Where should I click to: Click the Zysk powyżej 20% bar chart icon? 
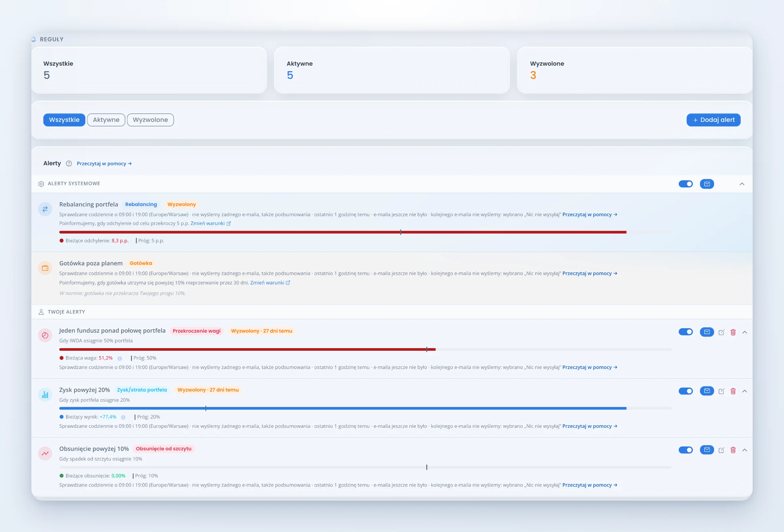coord(45,395)
